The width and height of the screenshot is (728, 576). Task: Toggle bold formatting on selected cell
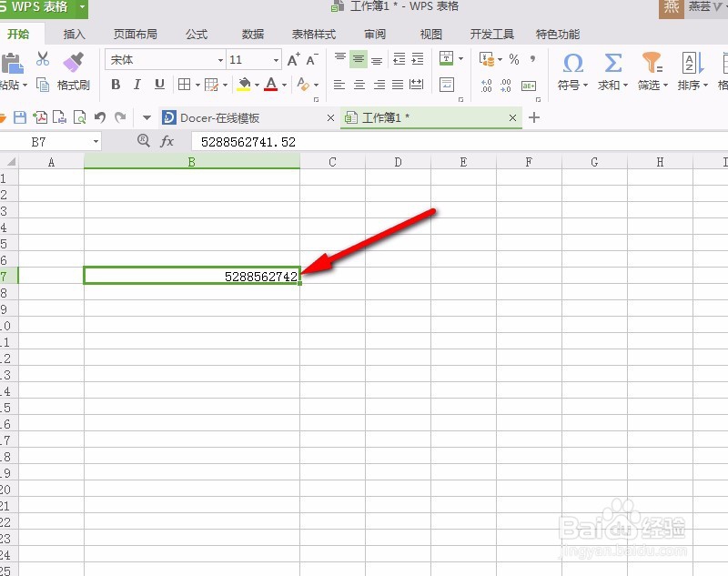(x=116, y=84)
